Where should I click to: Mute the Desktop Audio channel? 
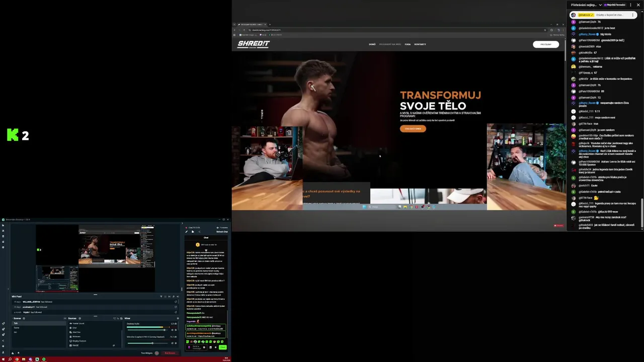click(172, 330)
